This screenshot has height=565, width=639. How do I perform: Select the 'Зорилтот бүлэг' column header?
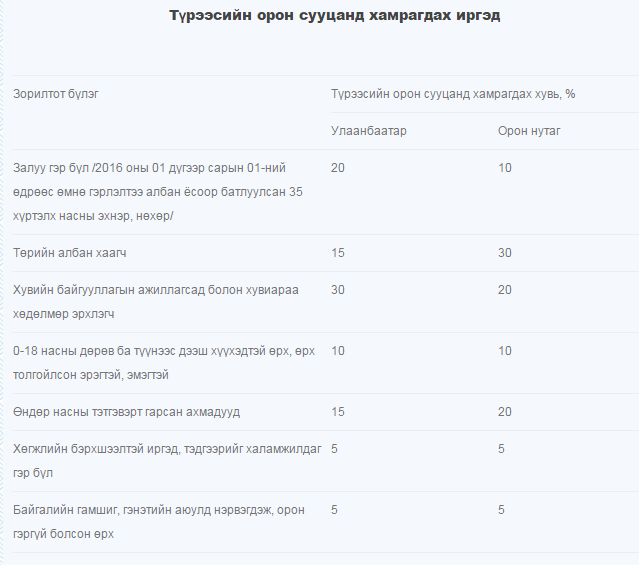[x=56, y=94]
